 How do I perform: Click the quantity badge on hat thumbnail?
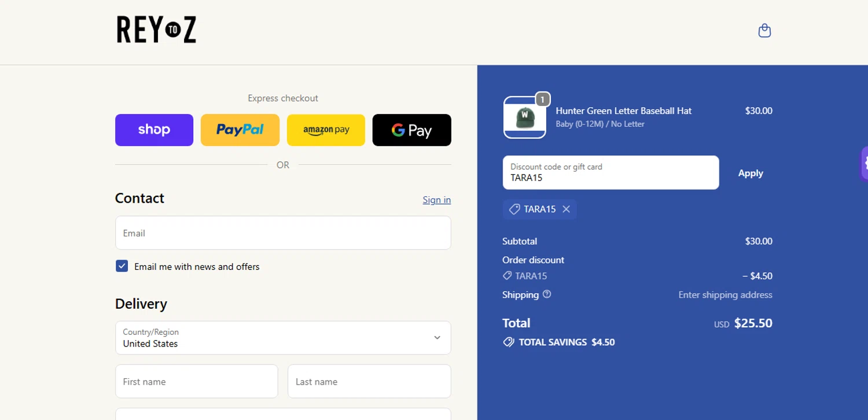(542, 100)
